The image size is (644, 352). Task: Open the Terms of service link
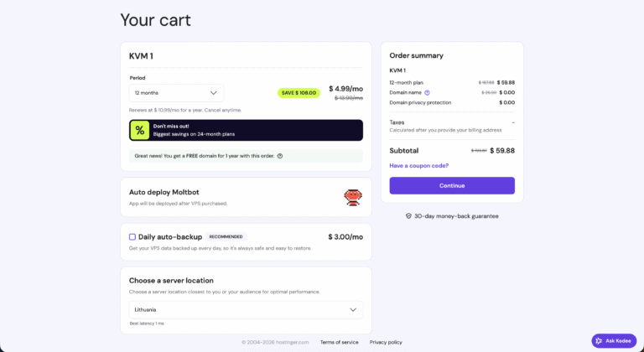tap(339, 342)
